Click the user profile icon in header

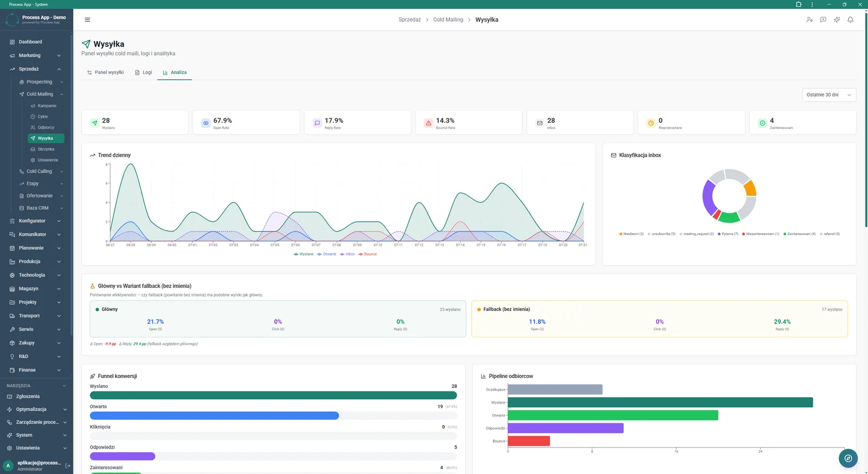(x=809, y=20)
